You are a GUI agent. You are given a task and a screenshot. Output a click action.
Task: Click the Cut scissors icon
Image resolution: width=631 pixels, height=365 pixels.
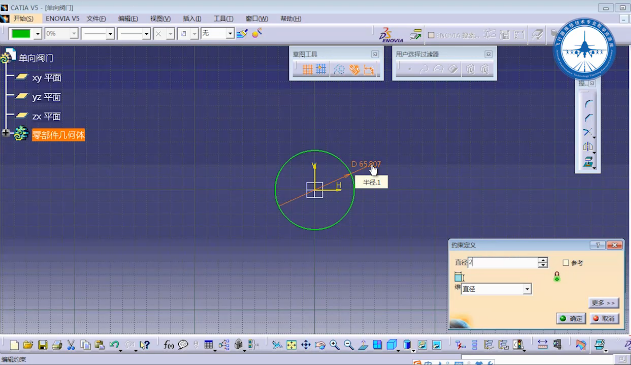pos(71,345)
